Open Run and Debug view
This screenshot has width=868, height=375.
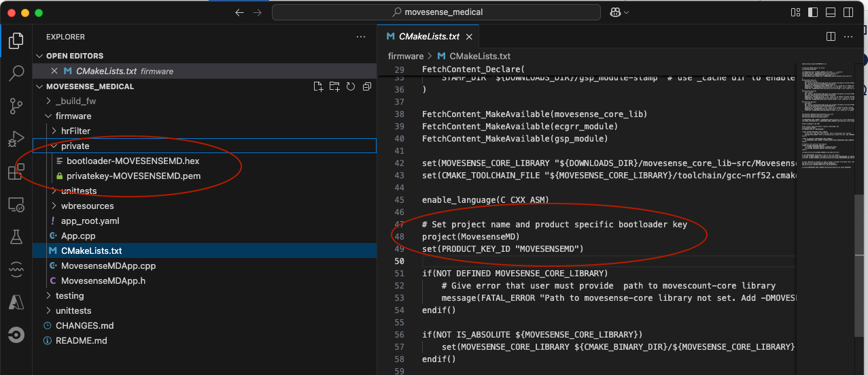[x=16, y=139]
